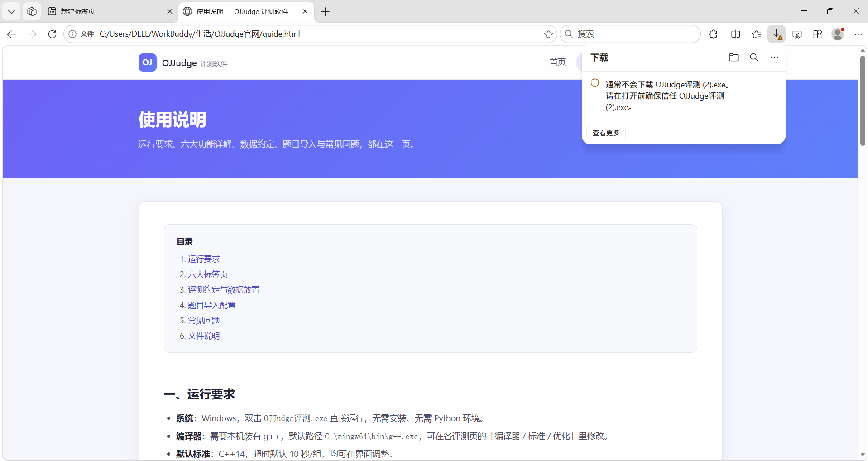Open 文件说明 contents link
The width and height of the screenshot is (868, 461).
pos(204,336)
